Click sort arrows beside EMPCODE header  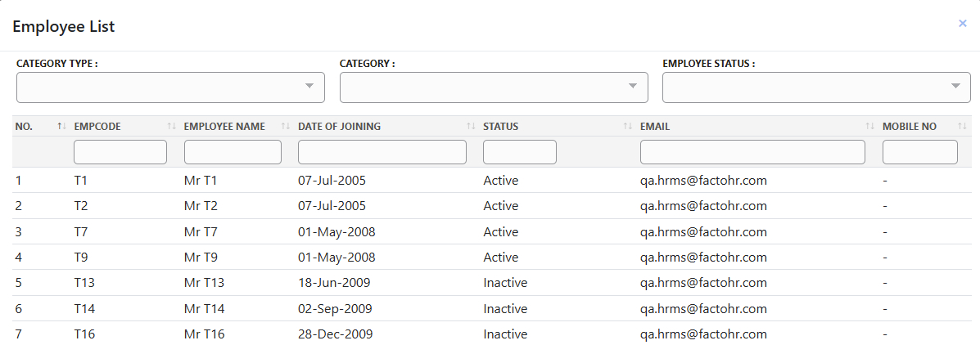171,127
